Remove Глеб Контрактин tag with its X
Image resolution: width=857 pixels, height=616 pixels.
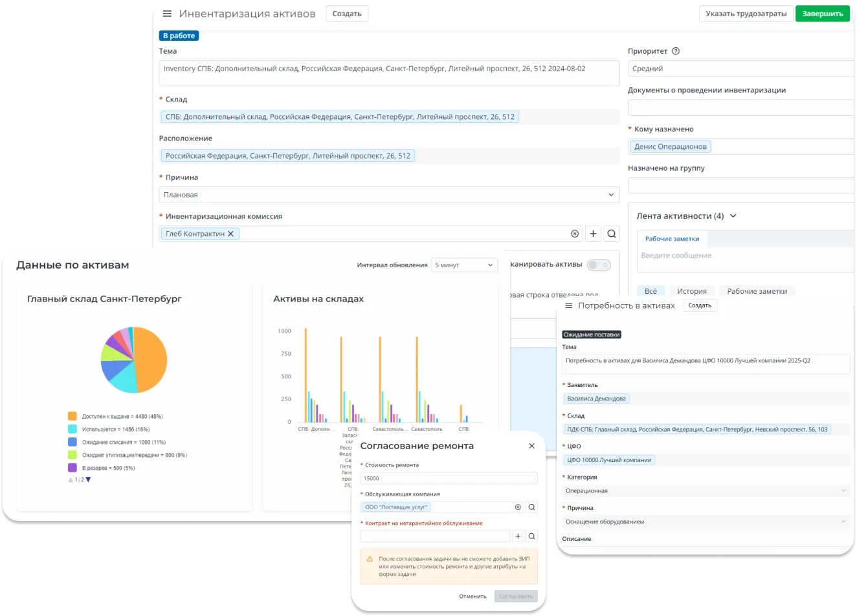click(231, 234)
